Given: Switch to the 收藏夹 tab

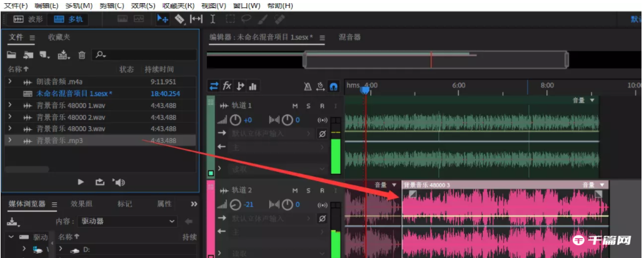Looking at the screenshot, I should coord(59,37).
